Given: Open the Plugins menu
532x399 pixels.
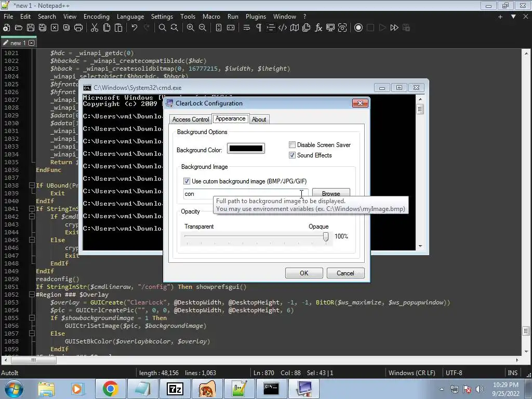Looking at the screenshot, I should [256, 17].
